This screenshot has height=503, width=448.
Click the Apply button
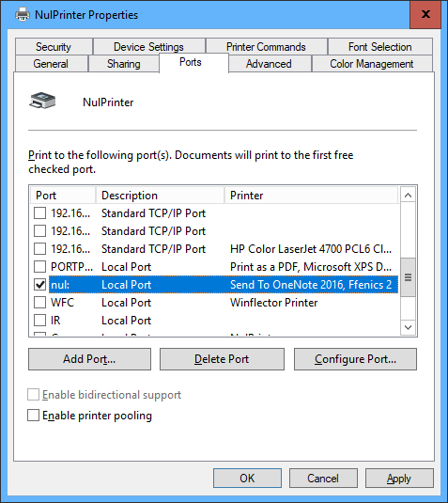click(x=399, y=479)
